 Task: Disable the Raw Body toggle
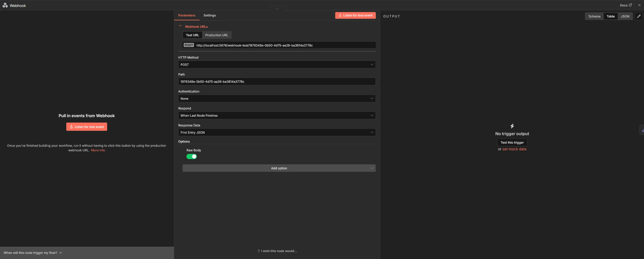pyautogui.click(x=192, y=156)
